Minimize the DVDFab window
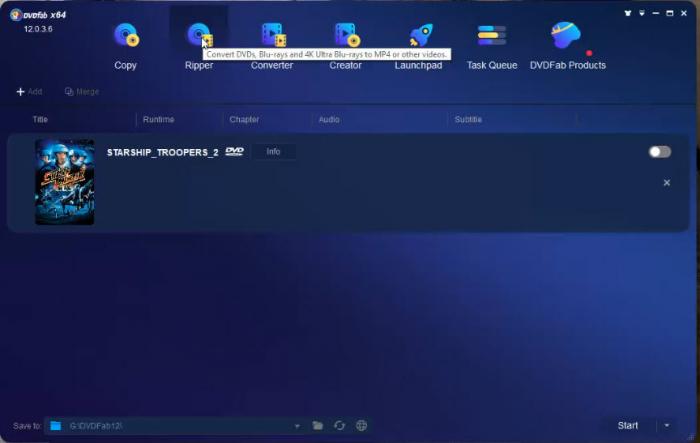 coord(655,13)
